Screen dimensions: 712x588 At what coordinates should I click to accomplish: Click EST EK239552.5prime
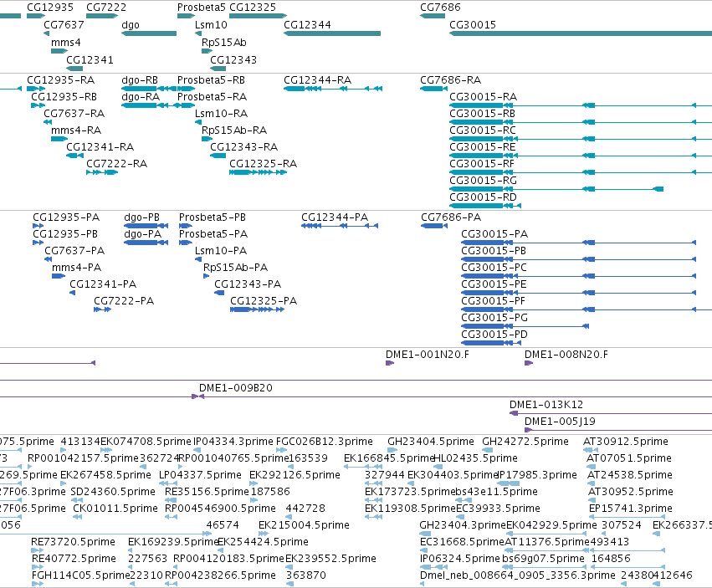click(330, 559)
